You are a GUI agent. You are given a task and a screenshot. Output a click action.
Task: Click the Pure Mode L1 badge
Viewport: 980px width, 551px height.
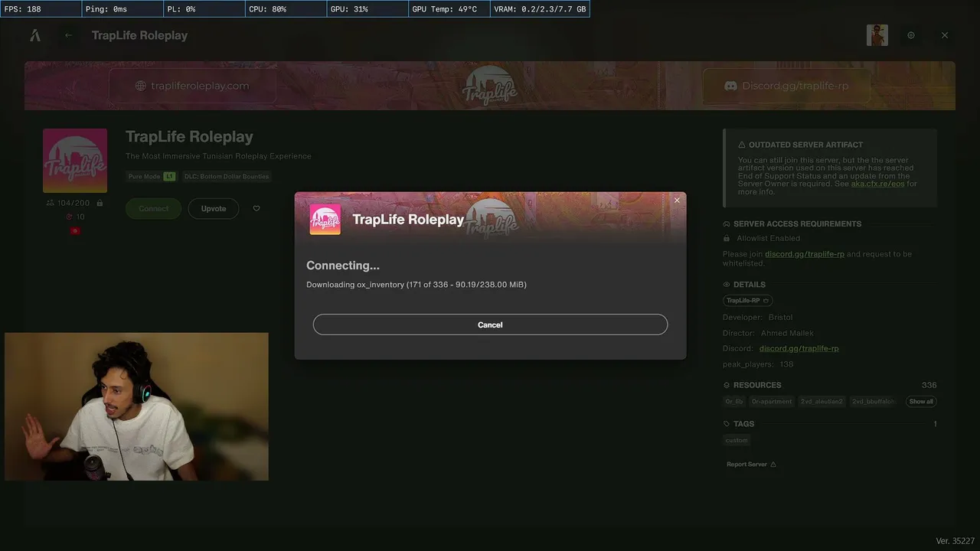tap(152, 176)
